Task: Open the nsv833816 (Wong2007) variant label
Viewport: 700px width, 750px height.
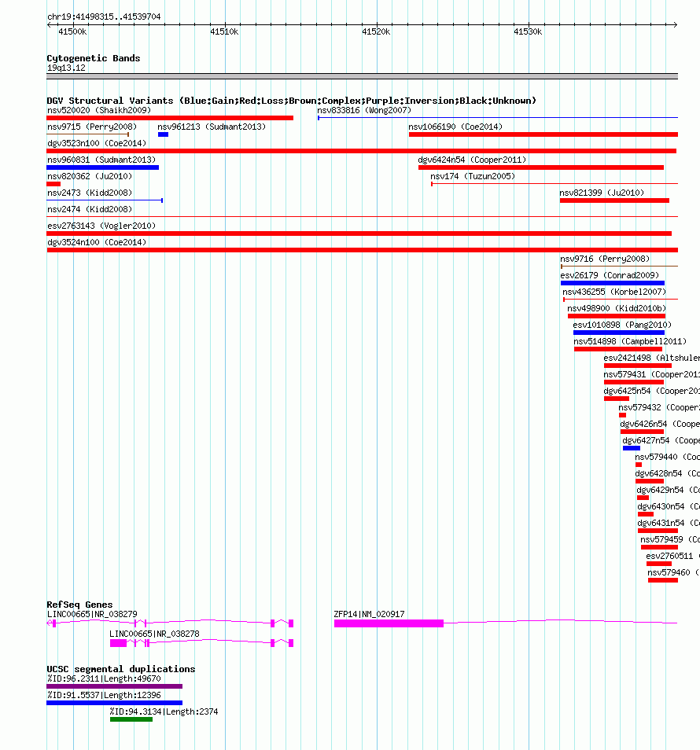Action: (x=364, y=111)
